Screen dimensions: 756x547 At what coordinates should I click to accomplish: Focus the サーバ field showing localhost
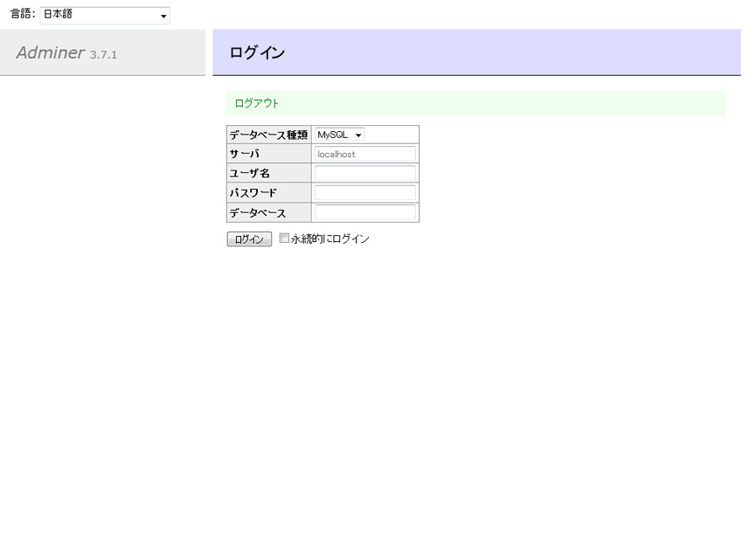365,154
